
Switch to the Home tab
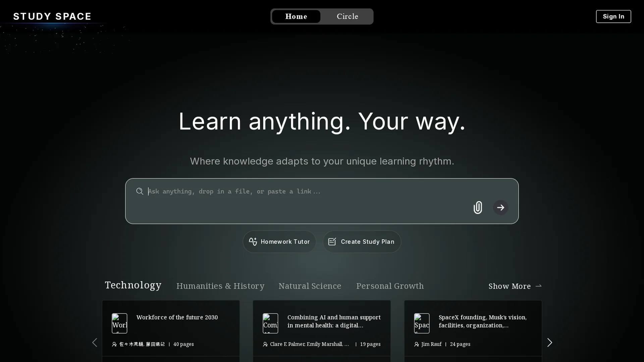coord(296,16)
